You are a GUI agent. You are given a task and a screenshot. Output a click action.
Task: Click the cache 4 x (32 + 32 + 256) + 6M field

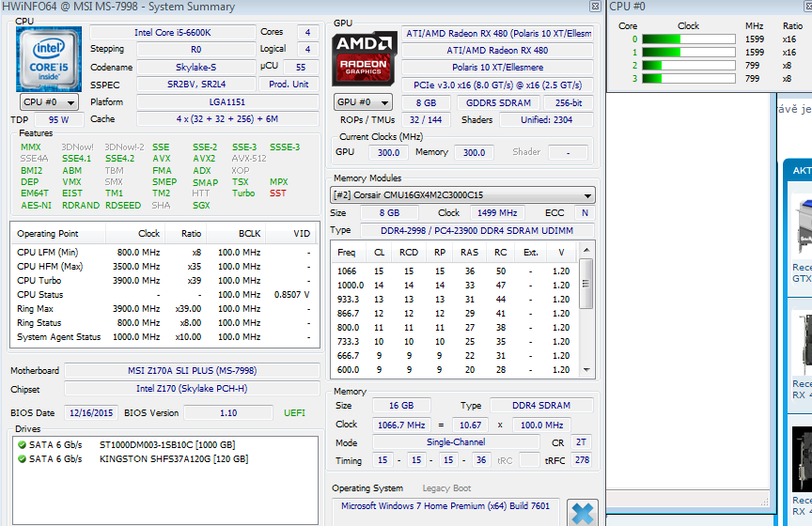227,119
